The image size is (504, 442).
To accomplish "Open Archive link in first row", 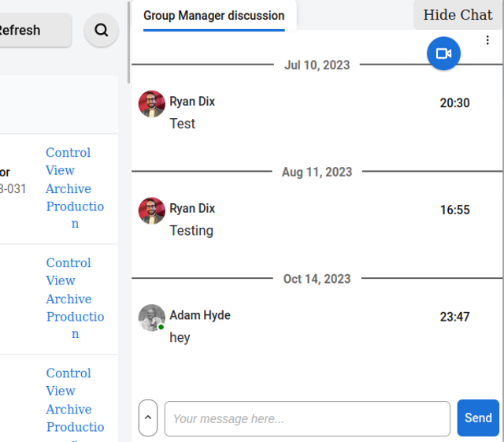I will click(x=69, y=189).
